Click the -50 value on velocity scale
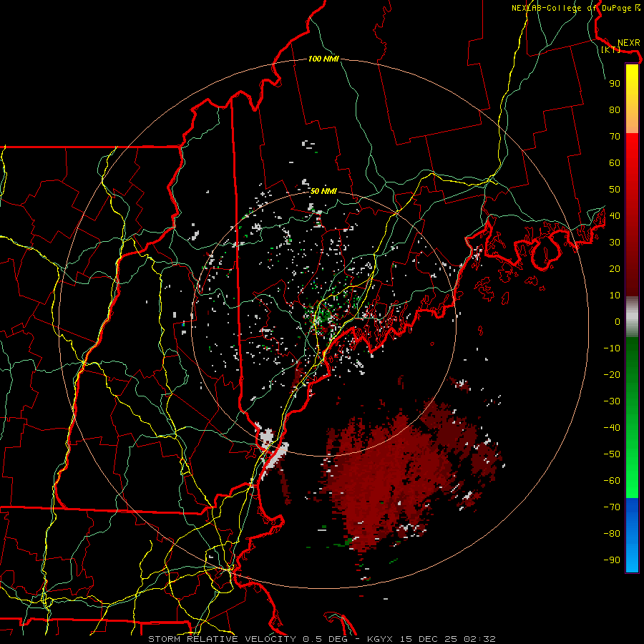Viewport: 644px width, 644px height. point(612,454)
